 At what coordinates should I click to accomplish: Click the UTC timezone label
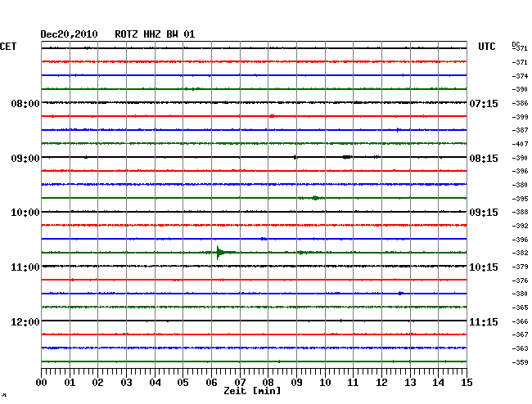coord(486,47)
